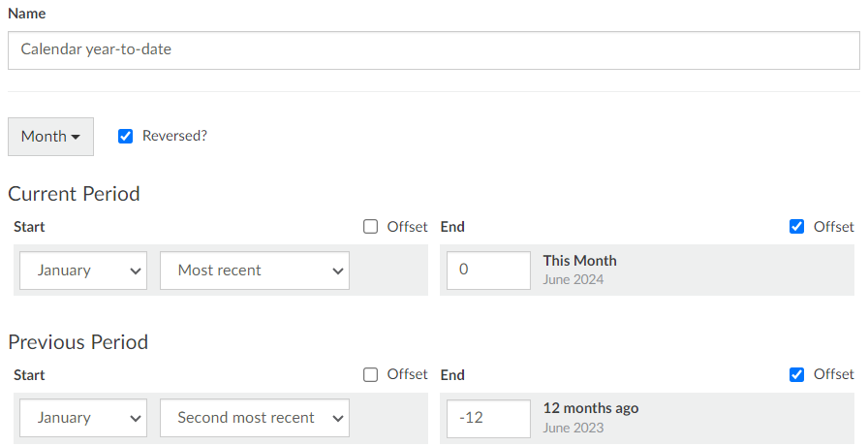Untick the Reversed? checkbox
Screen dimensions: 868x446
point(126,137)
